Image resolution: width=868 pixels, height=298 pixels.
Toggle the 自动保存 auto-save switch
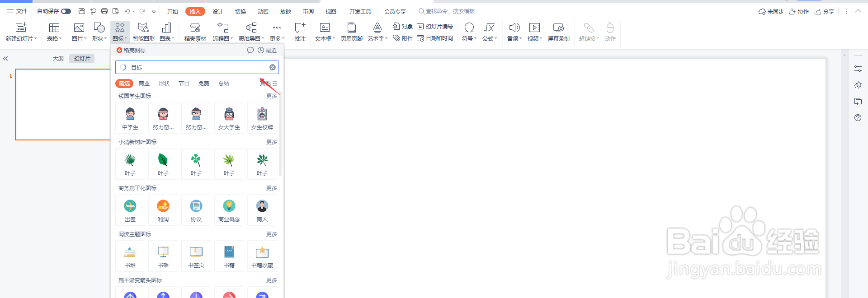pos(66,11)
